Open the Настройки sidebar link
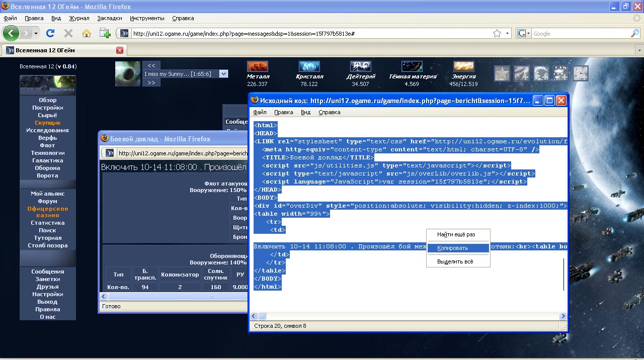Screen dimensions: 644x360 (x=48, y=294)
